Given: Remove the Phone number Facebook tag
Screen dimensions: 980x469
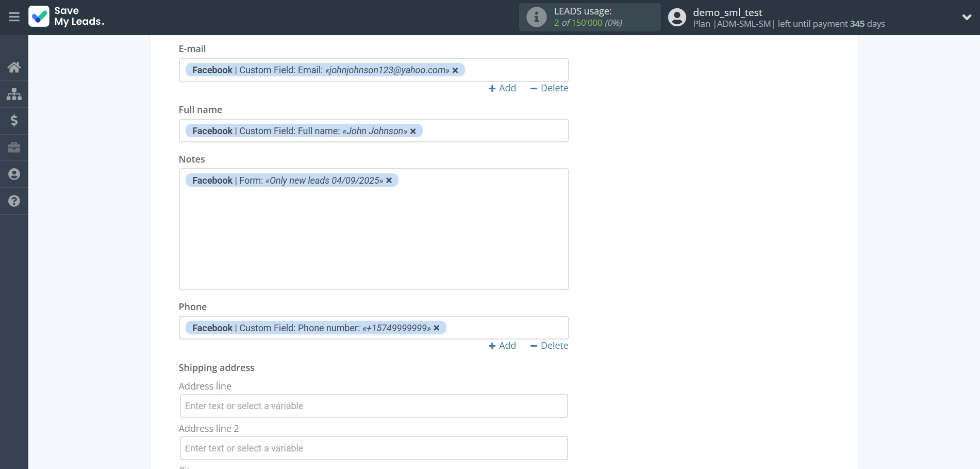Looking at the screenshot, I should [437, 328].
